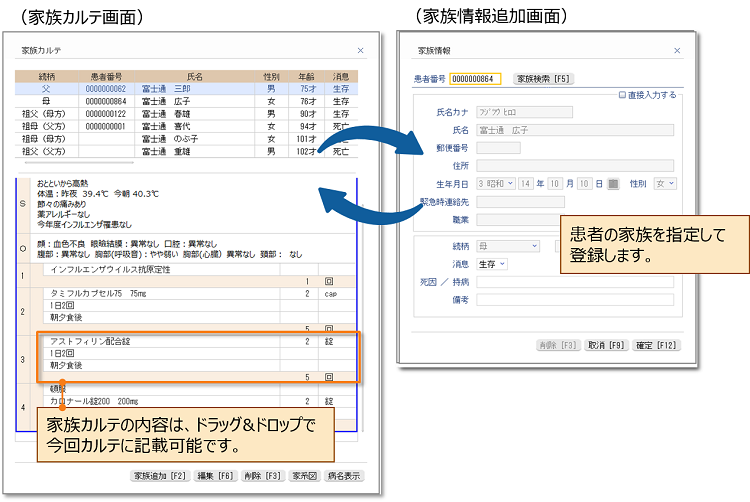750x502 pixels.
Task: Click the 家族追加 [F2] button
Action: [x=161, y=477]
